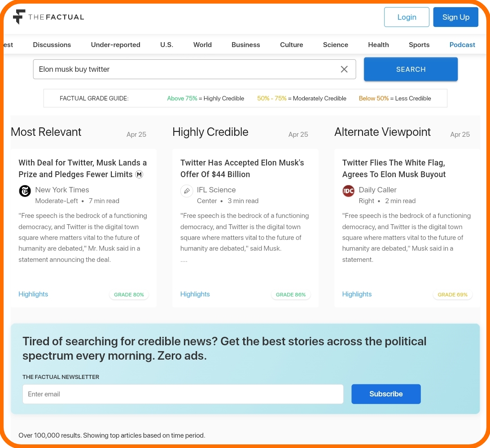The height and width of the screenshot is (448, 490).
Task: Click the Login button
Action: coord(407,17)
